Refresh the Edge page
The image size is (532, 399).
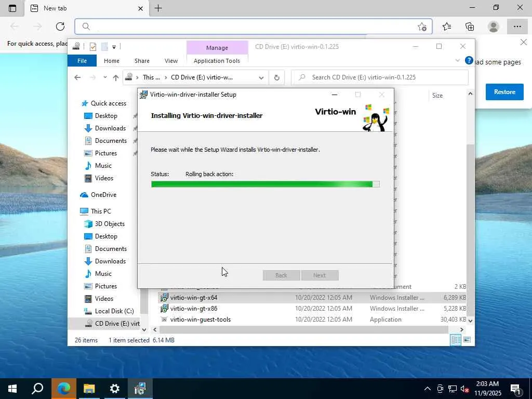pos(60,26)
